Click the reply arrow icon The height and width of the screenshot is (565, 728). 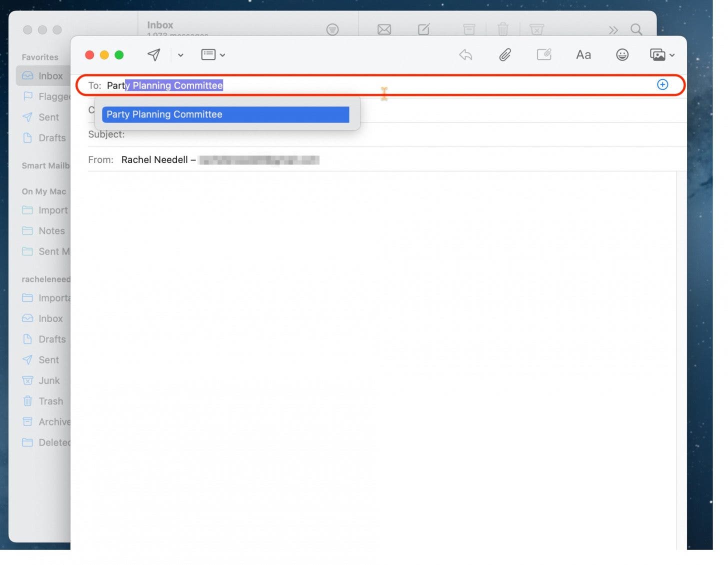point(465,54)
